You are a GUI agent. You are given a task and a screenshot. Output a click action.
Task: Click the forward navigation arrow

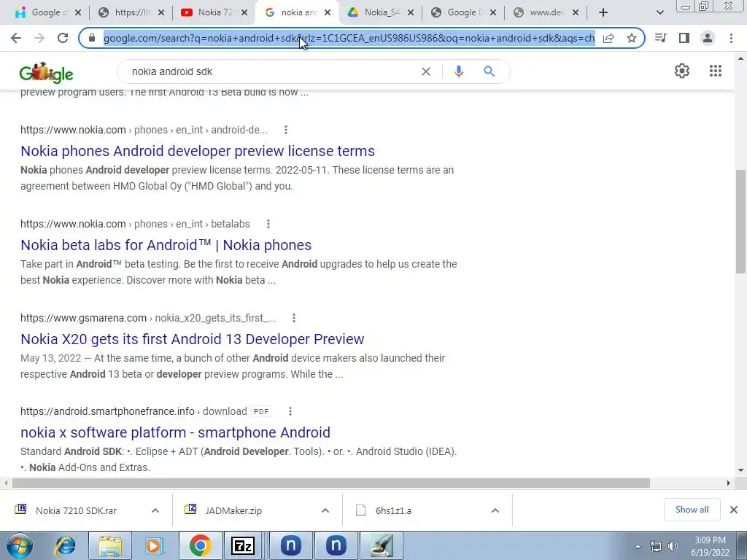(x=39, y=38)
